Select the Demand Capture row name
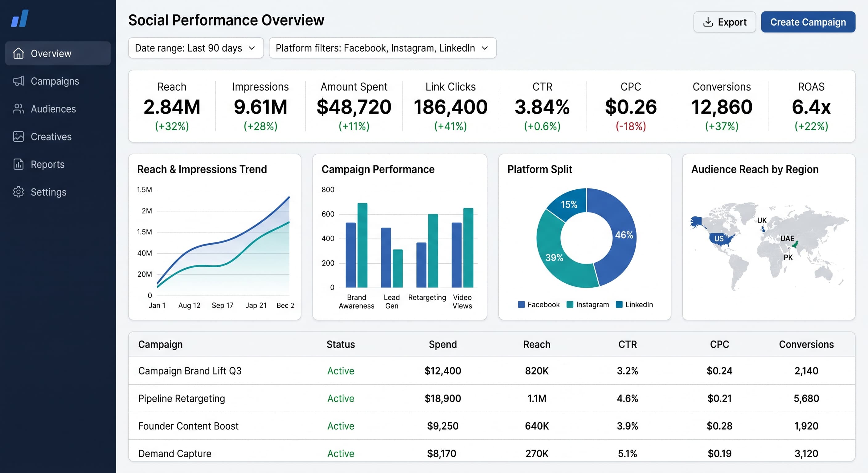This screenshot has height=473, width=868. (175, 454)
